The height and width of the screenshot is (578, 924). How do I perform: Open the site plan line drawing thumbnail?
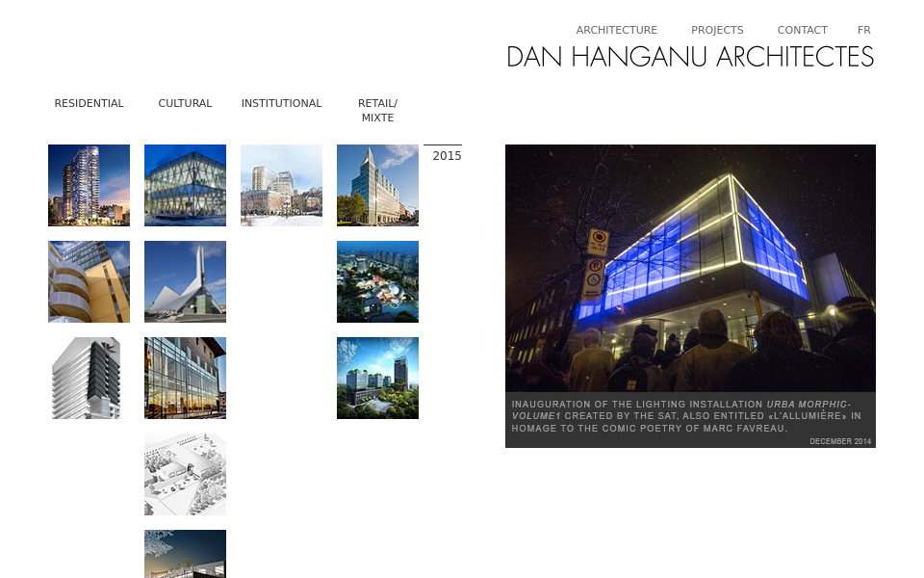coord(185,474)
